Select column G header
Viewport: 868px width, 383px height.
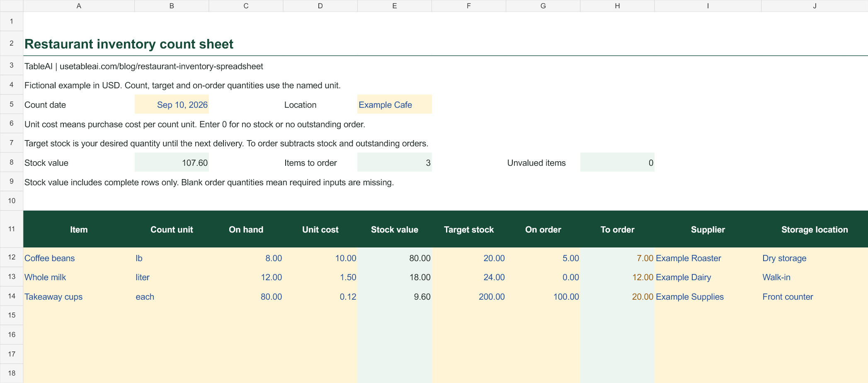coord(543,6)
